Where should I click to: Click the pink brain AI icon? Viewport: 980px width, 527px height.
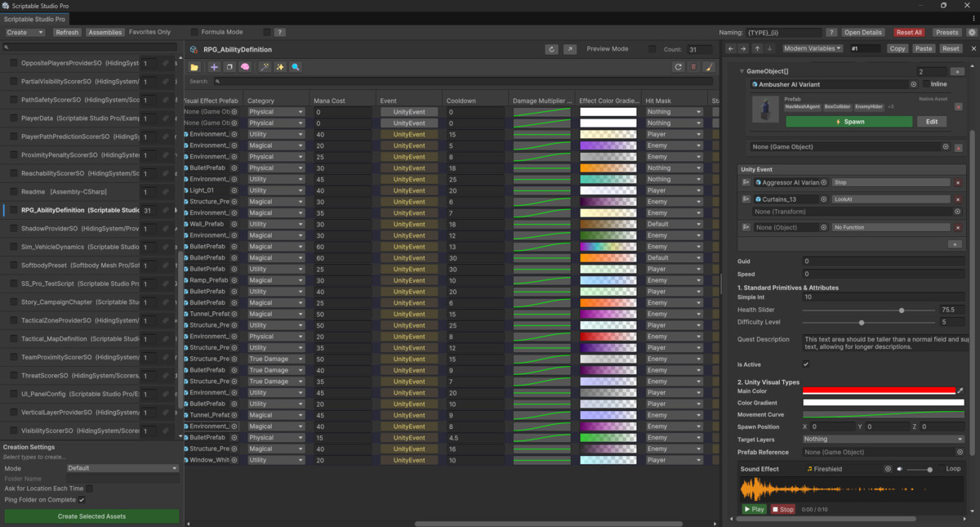point(245,68)
